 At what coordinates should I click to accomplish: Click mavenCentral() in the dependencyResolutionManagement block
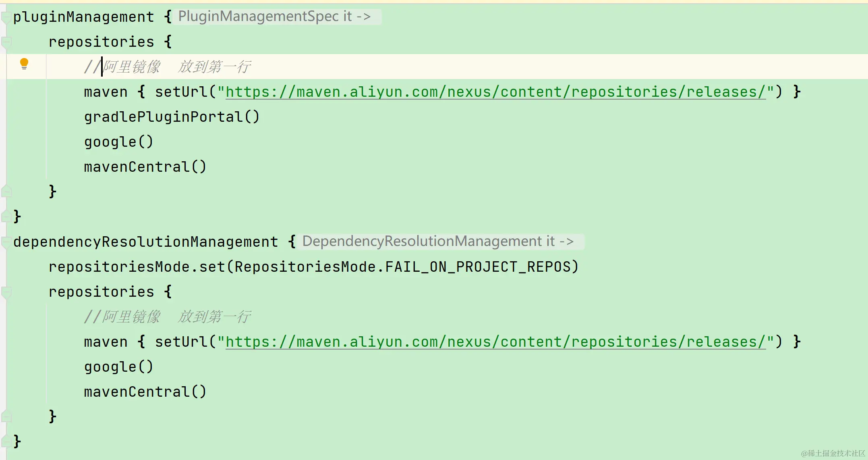(145, 392)
